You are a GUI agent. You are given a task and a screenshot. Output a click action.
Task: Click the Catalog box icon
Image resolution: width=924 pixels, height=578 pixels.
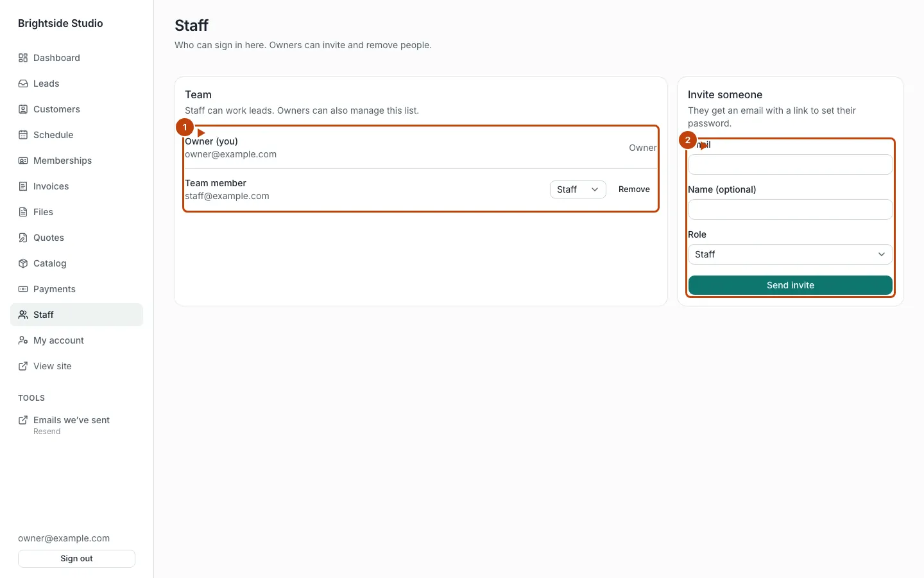23,263
